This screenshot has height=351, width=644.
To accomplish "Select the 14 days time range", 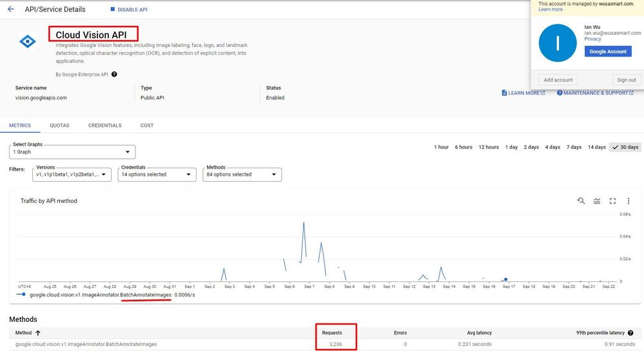I will click(596, 147).
